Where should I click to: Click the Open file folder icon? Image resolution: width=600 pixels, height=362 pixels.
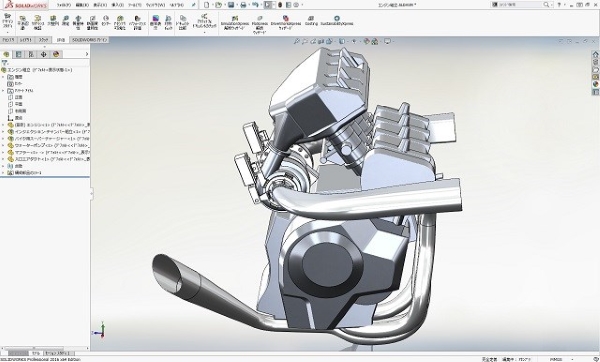click(x=218, y=5)
